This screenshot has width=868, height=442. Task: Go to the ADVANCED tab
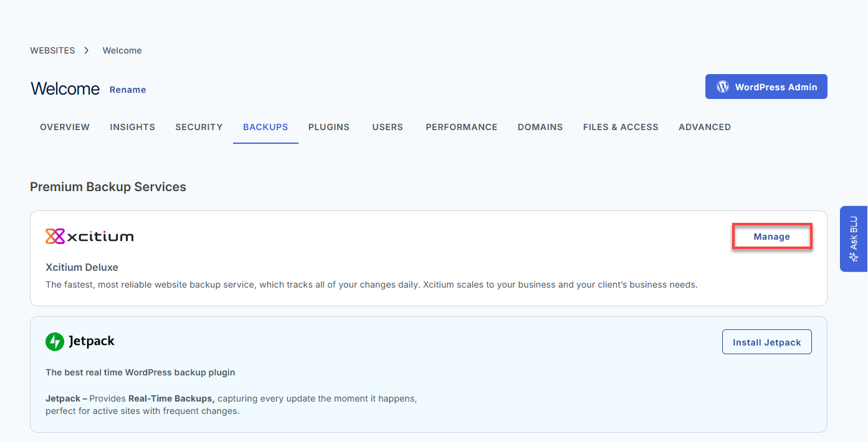[705, 127]
